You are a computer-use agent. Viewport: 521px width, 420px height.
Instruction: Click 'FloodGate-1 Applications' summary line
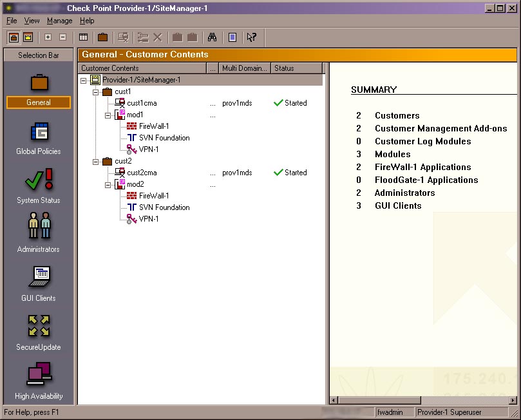point(426,180)
